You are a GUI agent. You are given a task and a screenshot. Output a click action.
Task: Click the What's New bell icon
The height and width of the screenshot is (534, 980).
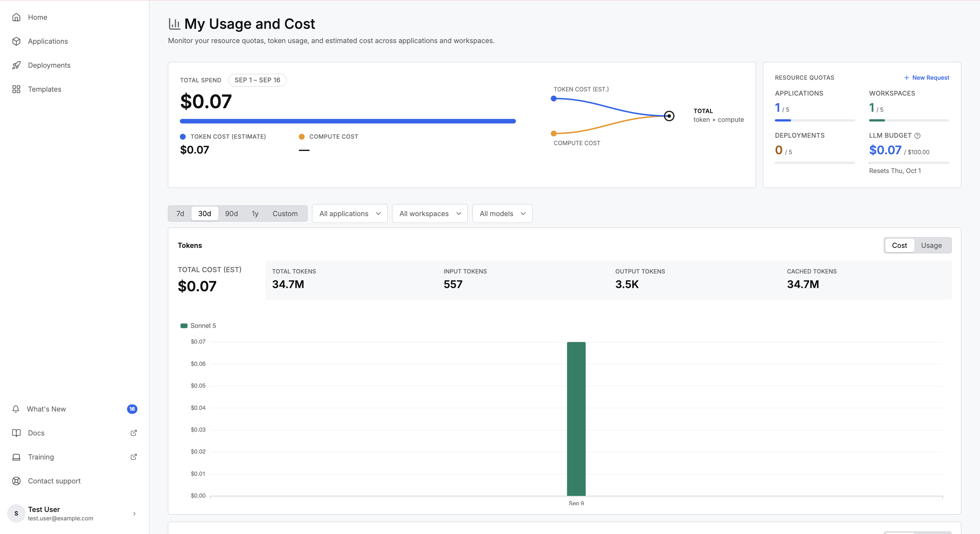coord(16,409)
